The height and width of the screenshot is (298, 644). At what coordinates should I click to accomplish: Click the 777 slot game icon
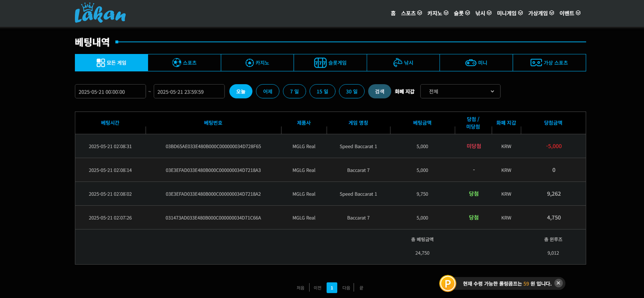tap(320, 63)
